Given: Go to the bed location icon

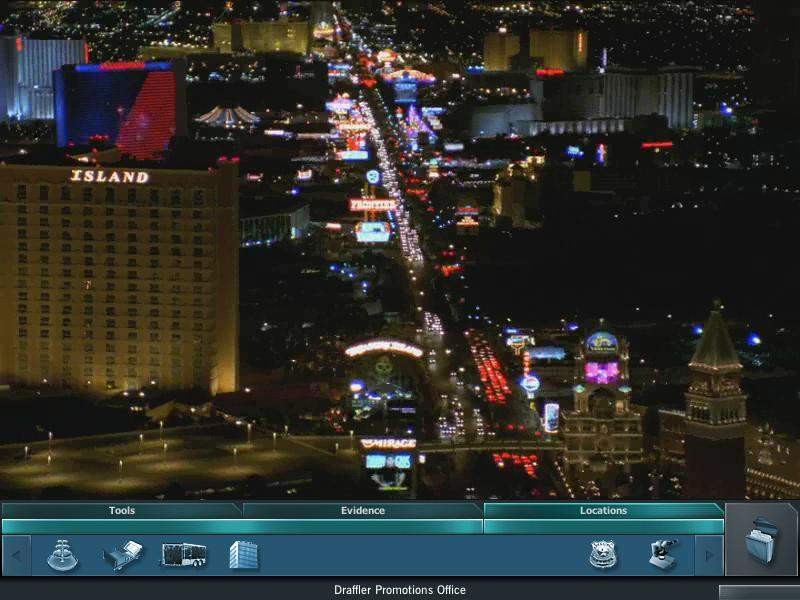Looking at the screenshot, I should point(123,555).
